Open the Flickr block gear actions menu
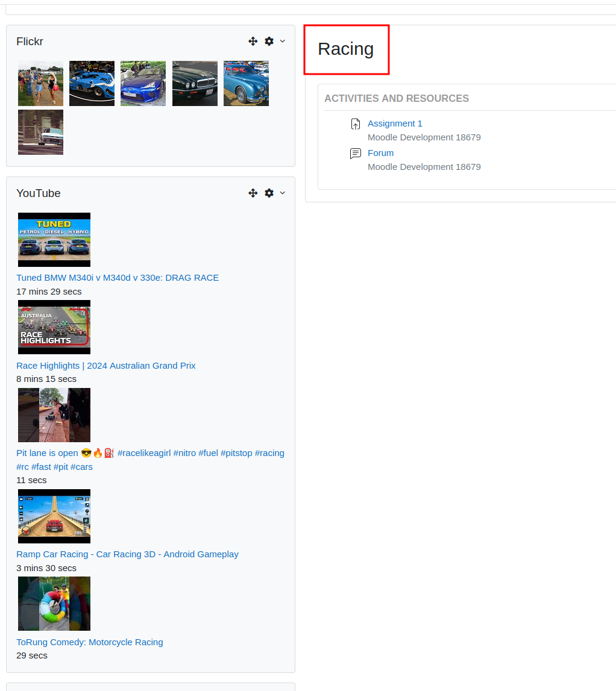The image size is (616, 691). 269,42
